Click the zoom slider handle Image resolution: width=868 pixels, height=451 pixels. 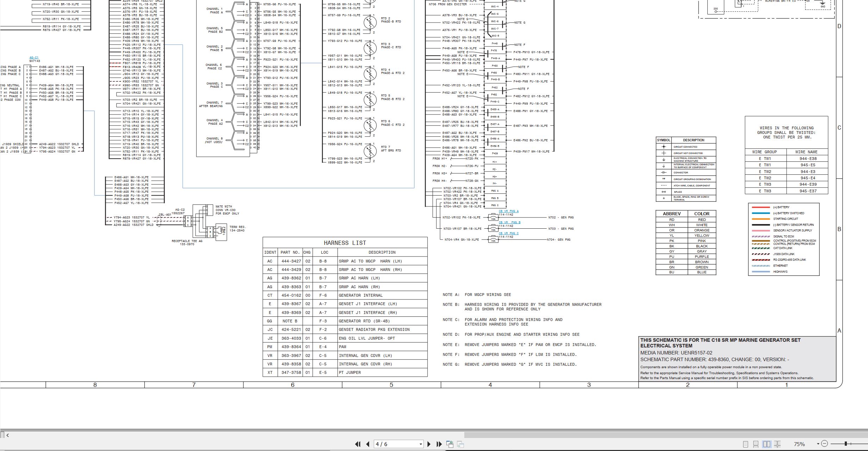(x=845, y=444)
